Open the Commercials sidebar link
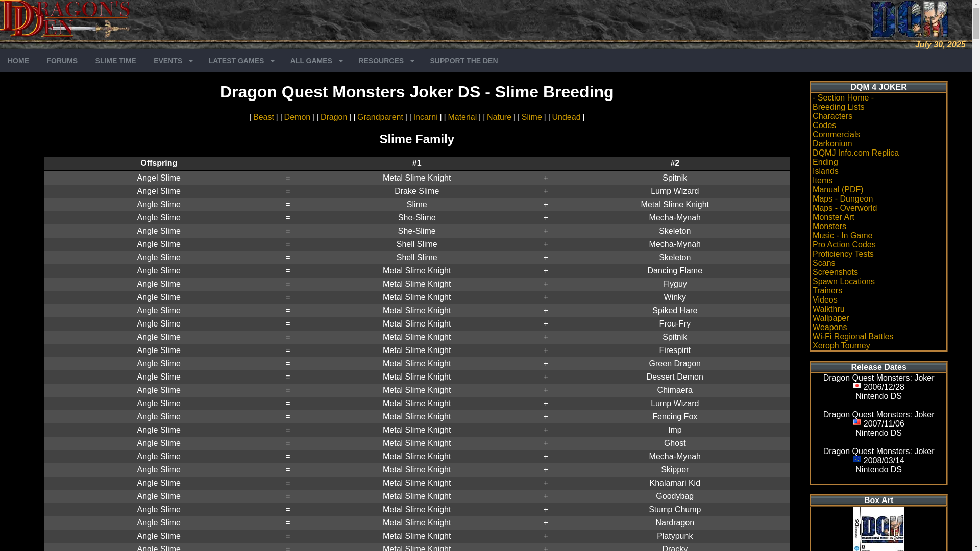This screenshot has height=551, width=980. [x=836, y=135]
